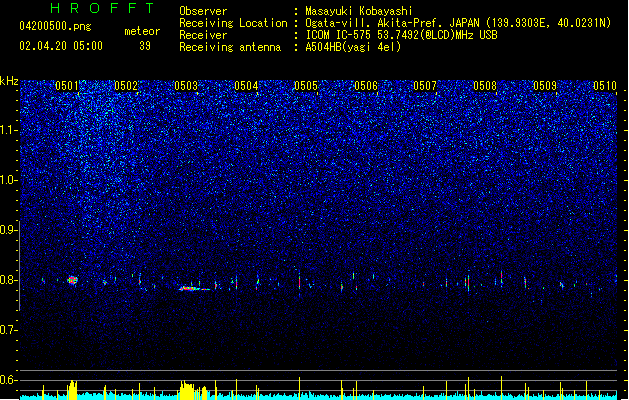
Task: Click the 0.6 kHz axis tick label
Action: (x=8, y=380)
